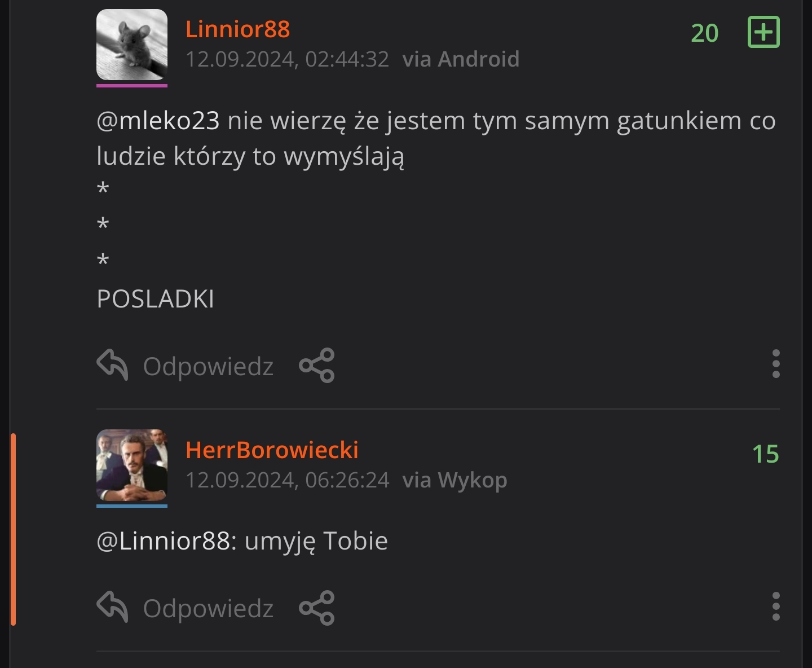Open HerrBorowiecki's avatar picture
The width and height of the screenshot is (812, 668).
click(x=132, y=465)
